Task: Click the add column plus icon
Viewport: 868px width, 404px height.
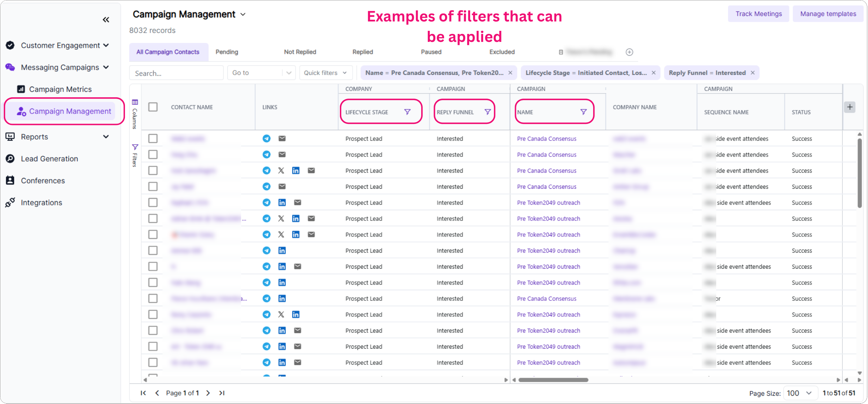Action: (x=850, y=107)
